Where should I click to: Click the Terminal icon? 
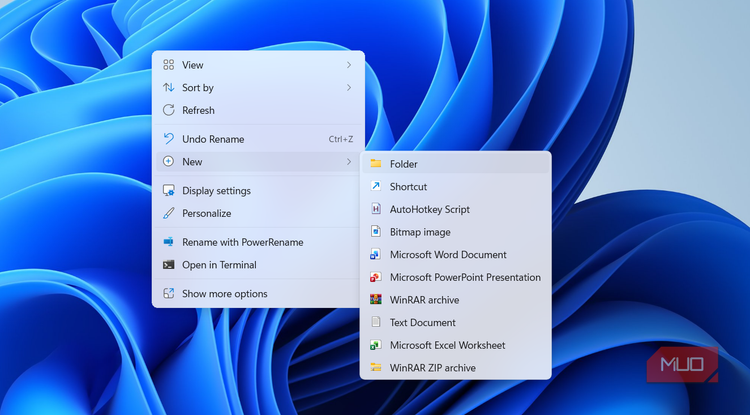[168, 264]
